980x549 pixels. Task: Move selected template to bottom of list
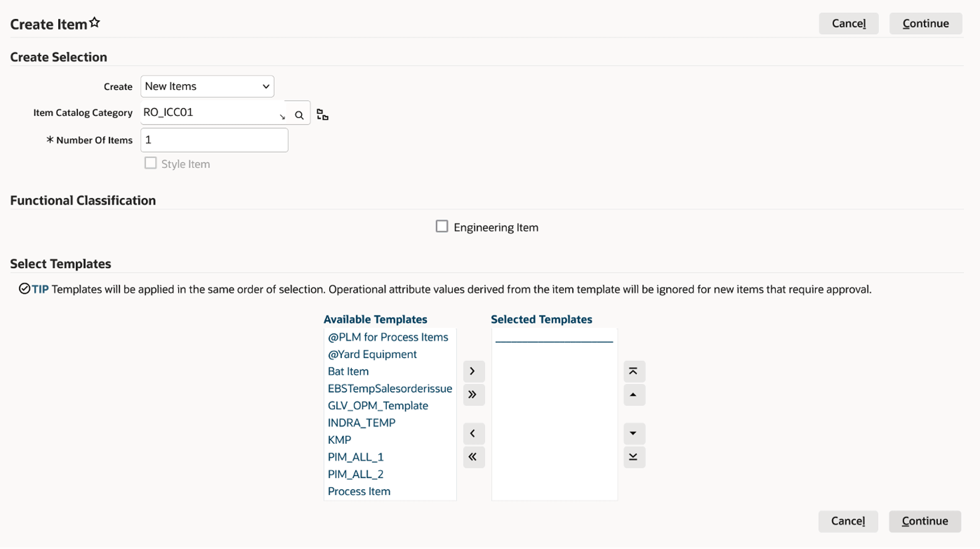pyautogui.click(x=633, y=457)
